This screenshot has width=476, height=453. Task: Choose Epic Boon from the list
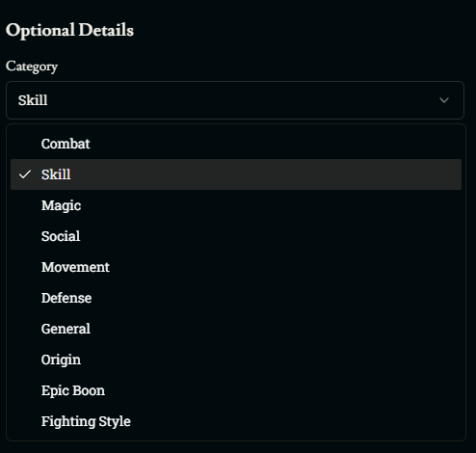pyautogui.click(x=236, y=390)
